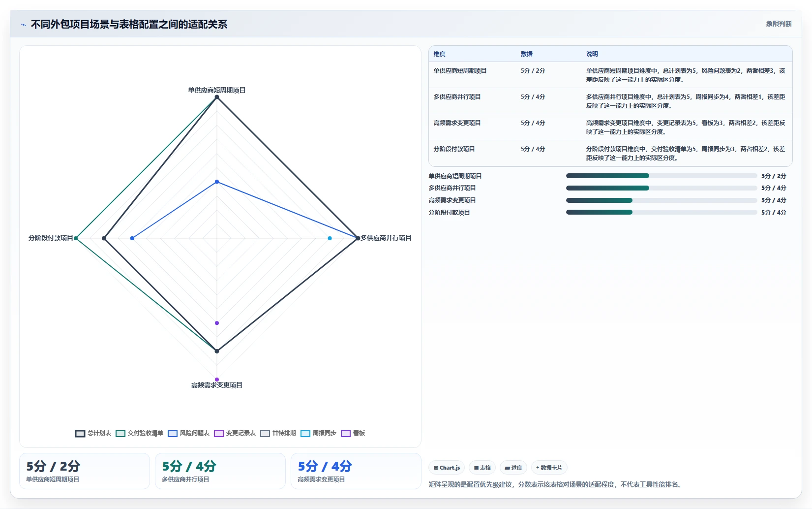Click the 表格 tag chip
Image resolution: width=812 pixels, height=509 pixels.
tap(482, 468)
